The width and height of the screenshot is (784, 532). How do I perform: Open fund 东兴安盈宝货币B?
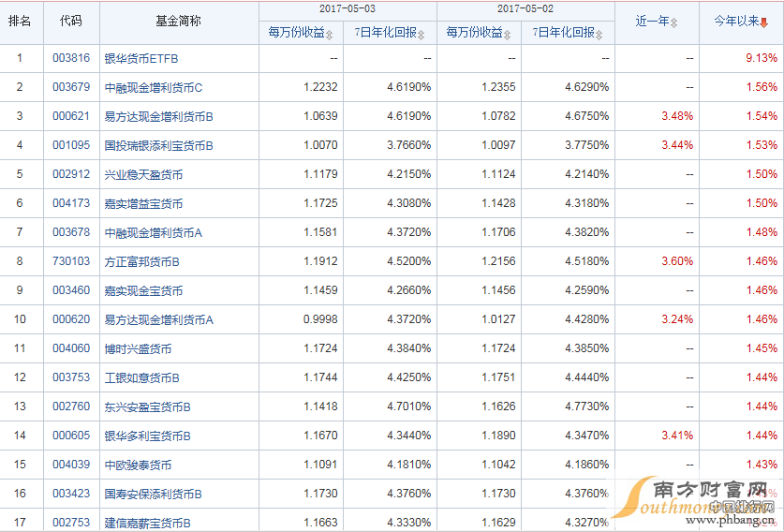pyautogui.click(x=147, y=406)
